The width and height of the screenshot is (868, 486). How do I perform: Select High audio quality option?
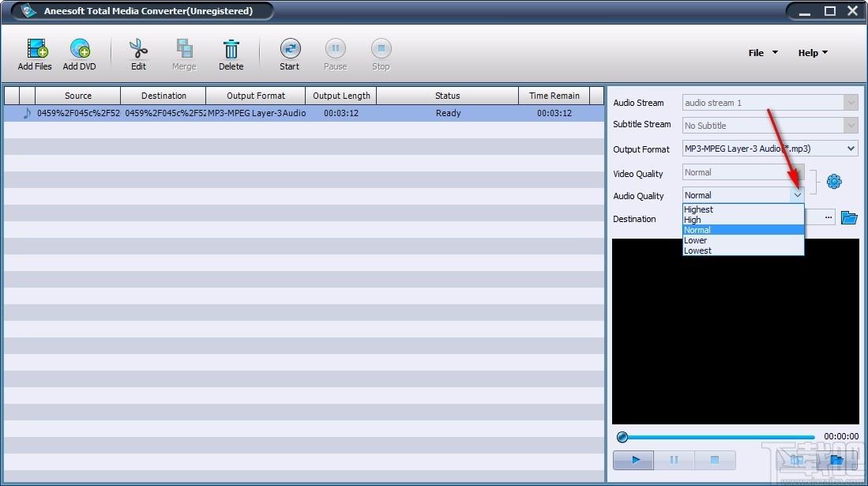743,220
